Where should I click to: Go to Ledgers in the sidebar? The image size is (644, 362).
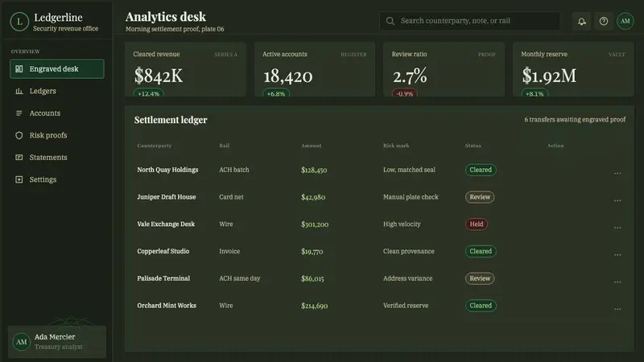57,91
